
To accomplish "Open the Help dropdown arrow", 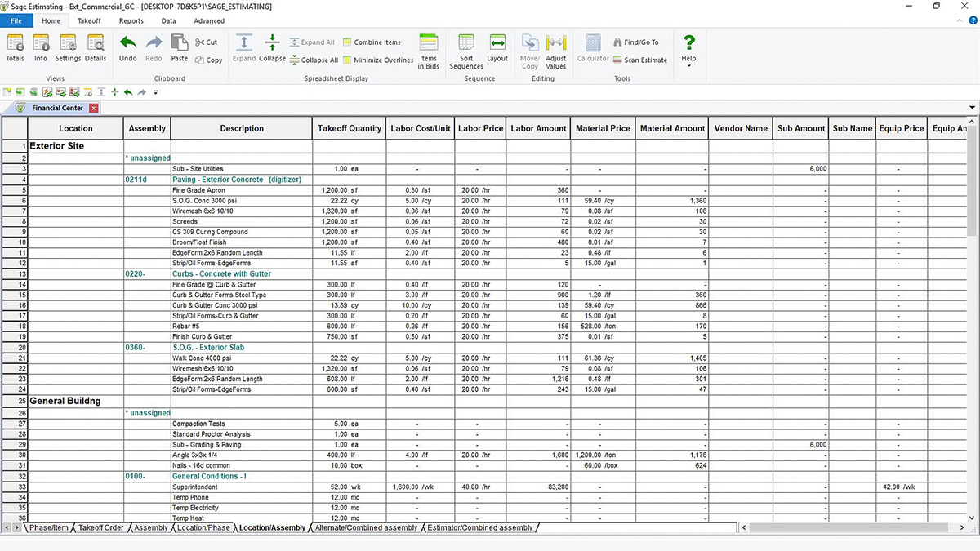I will pyautogui.click(x=688, y=66).
